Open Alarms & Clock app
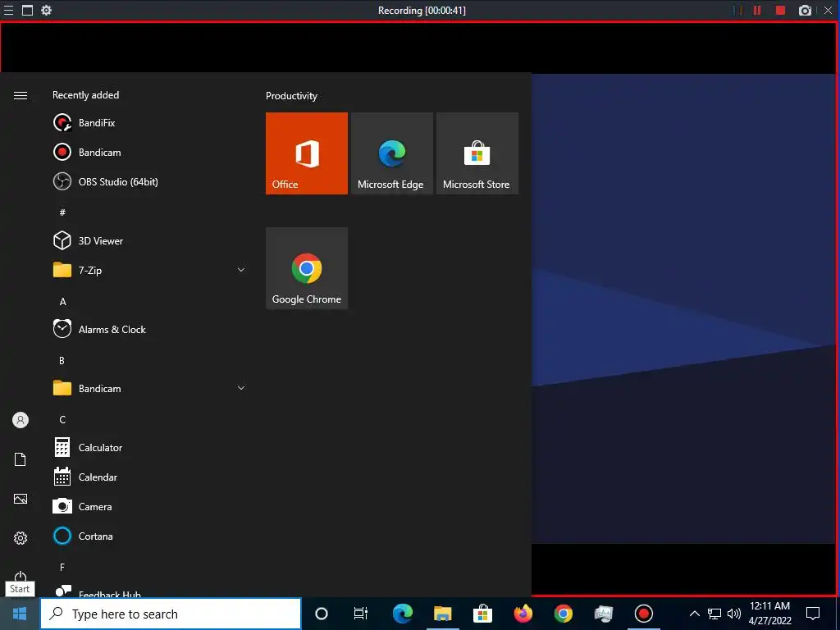 point(150,330)
